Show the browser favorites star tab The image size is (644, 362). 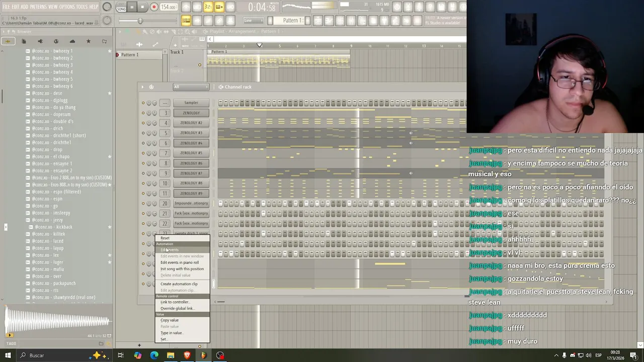click(x=88, y=41)
